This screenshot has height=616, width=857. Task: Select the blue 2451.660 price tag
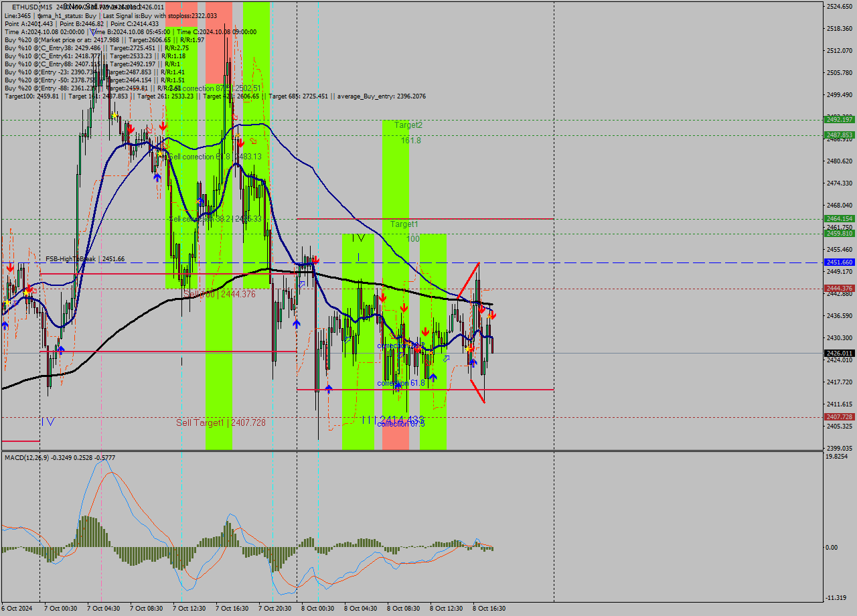tap(839, 262)
